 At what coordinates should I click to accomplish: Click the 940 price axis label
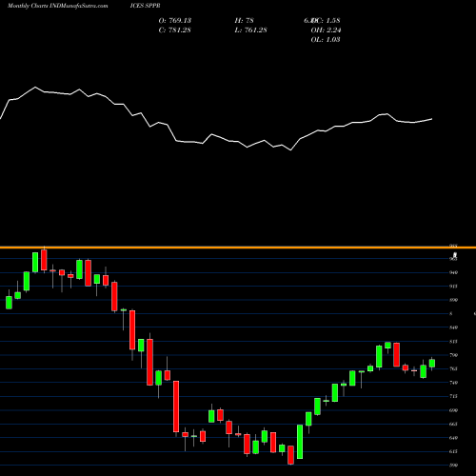click(454, 272)
